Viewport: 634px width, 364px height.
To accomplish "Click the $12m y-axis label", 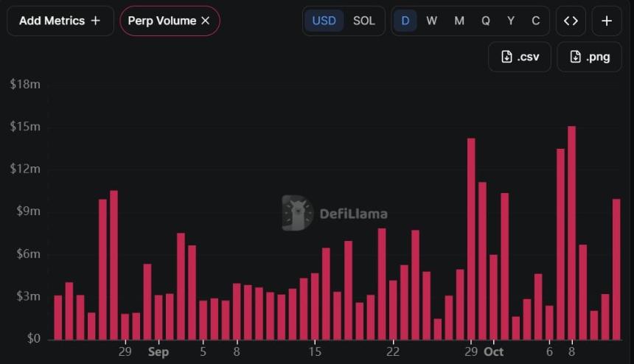I will pyautogui.click(x=25, y=169).
